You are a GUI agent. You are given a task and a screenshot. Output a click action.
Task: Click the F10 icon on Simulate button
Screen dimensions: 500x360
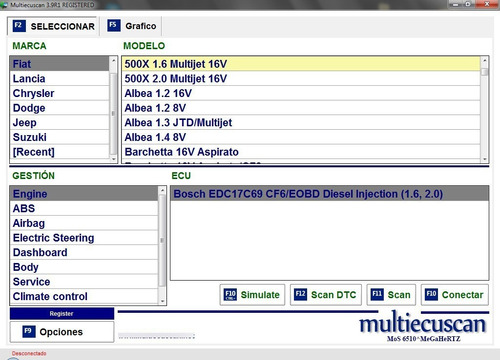pos(230,295)
